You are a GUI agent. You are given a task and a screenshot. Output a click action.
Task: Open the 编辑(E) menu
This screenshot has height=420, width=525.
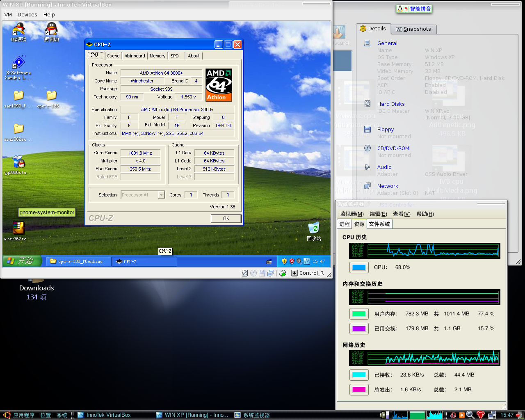point(378,214)
